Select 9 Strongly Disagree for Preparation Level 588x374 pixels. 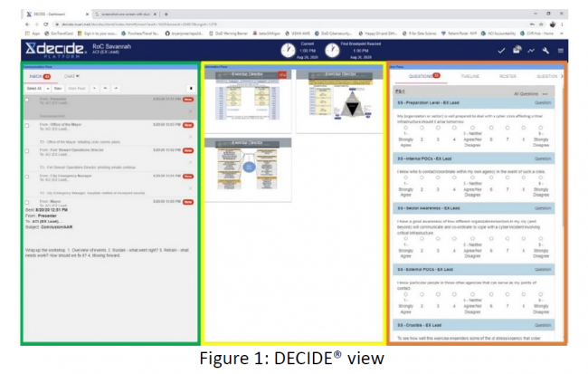541,128
